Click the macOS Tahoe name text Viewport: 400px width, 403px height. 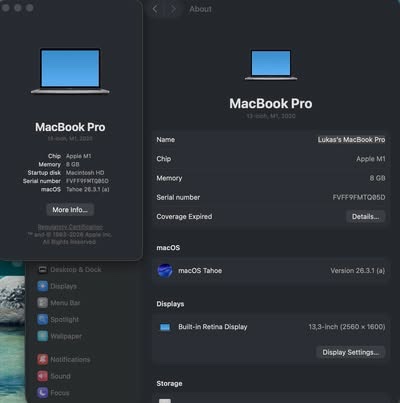click(x=200, y=271)
